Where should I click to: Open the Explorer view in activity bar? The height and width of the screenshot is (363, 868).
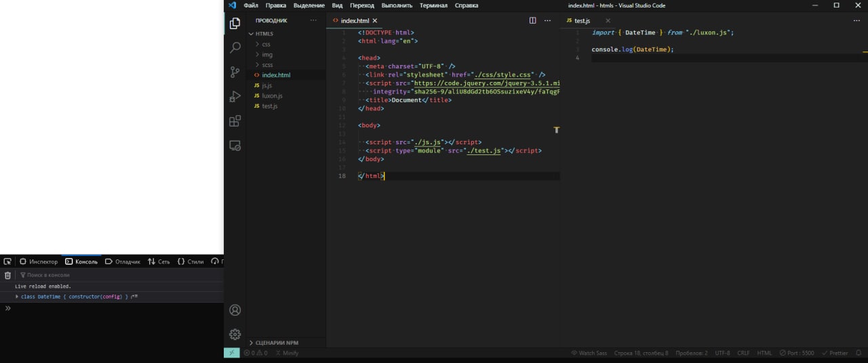tap(235, 24)
